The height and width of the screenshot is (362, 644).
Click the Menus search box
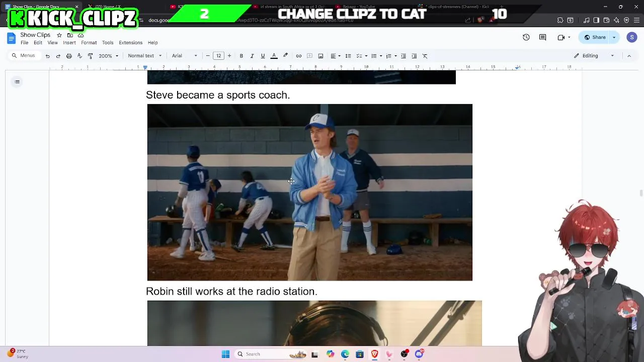[24, 56]
